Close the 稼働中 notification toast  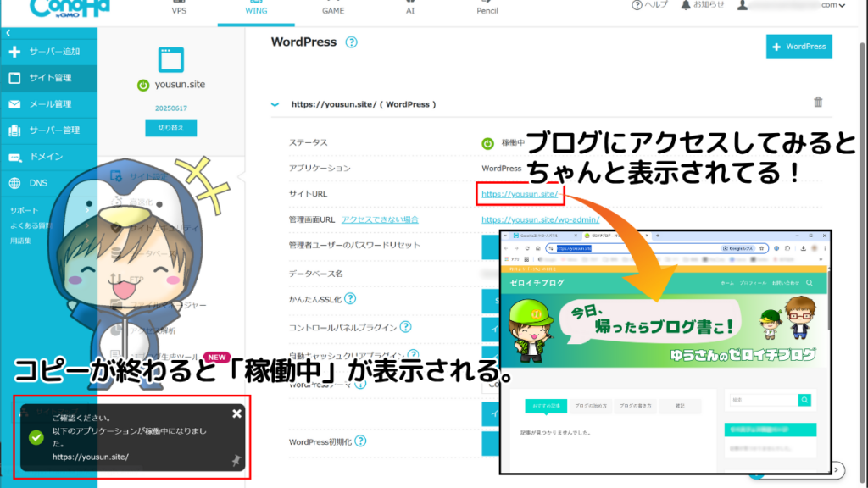coord(237,413)
